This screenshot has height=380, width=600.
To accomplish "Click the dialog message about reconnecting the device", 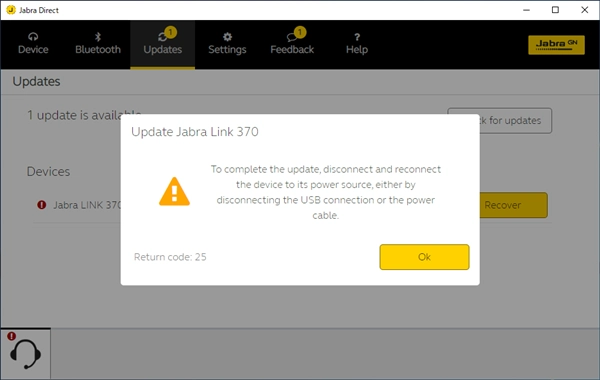I will coord(326,192).
